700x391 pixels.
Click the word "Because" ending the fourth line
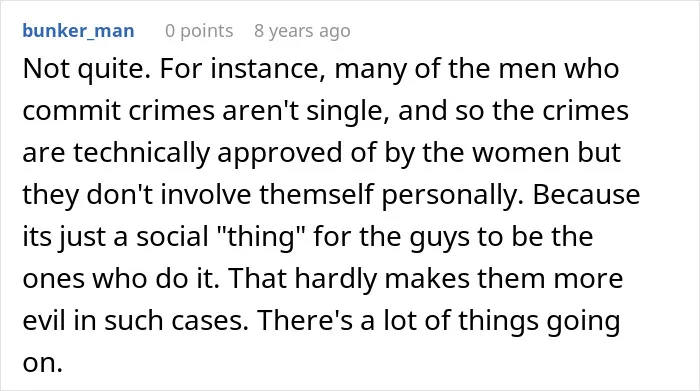coord(586,195)
